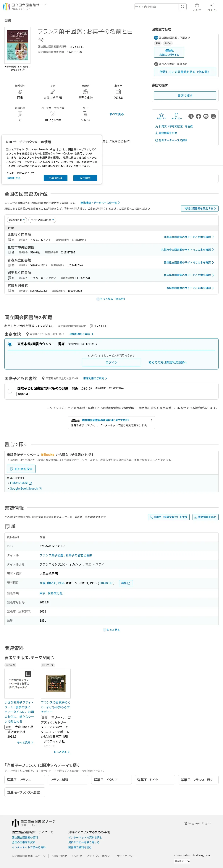Screen dimensions: 223x868
Task: Open 日本の古本屋 external link
Action: point(21,483)
